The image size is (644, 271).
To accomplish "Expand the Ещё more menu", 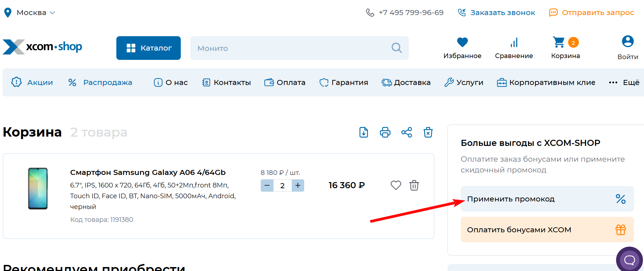I will [x=624, y=82].
